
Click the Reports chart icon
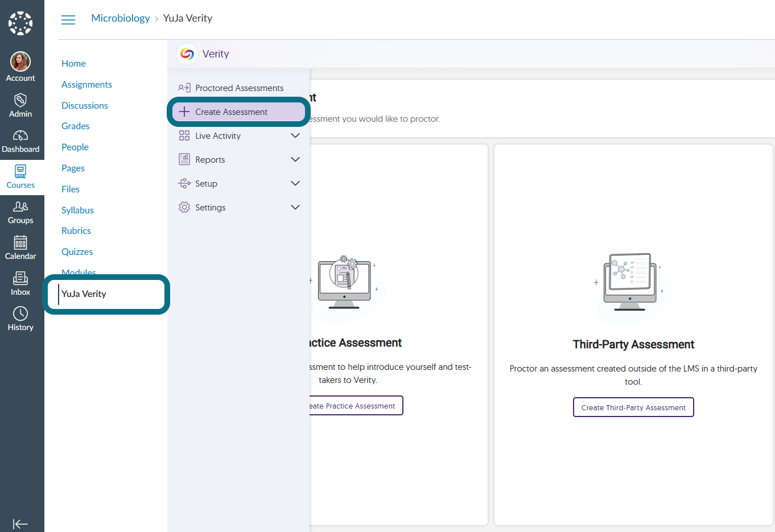coord(184,159)
